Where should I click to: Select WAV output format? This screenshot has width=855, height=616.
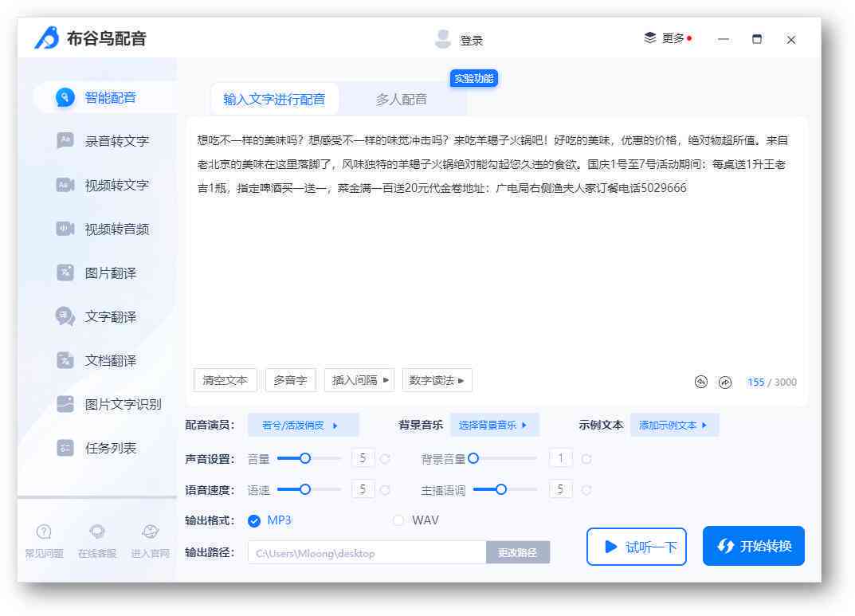click(398, 520)
